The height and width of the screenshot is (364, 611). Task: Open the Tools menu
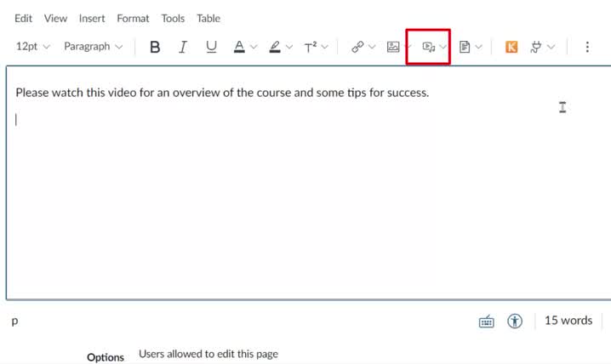point(173,19)
